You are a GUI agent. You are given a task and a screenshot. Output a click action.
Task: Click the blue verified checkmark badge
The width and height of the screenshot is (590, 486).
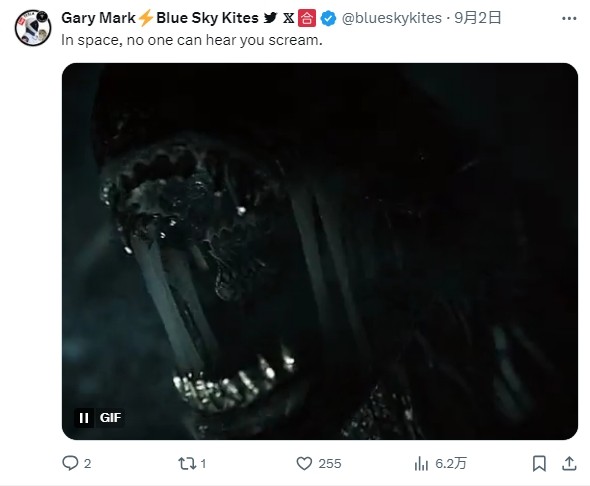point(328,18)
